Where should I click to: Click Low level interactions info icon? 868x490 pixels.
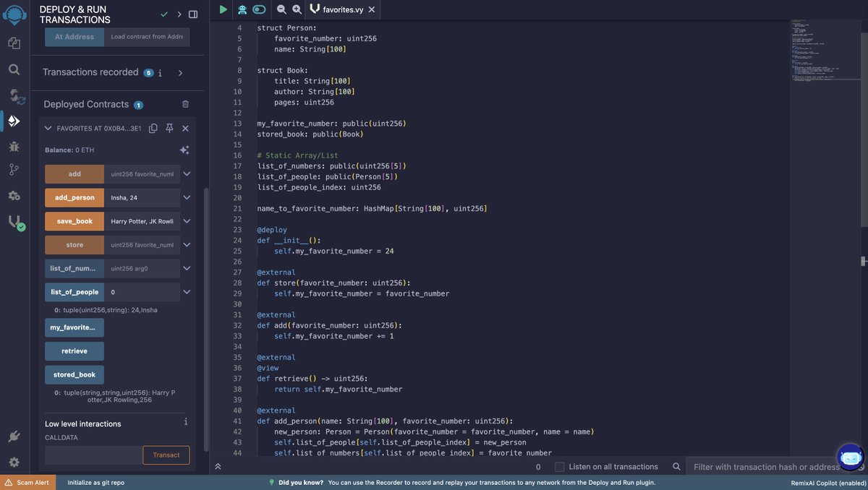[186, 422]
